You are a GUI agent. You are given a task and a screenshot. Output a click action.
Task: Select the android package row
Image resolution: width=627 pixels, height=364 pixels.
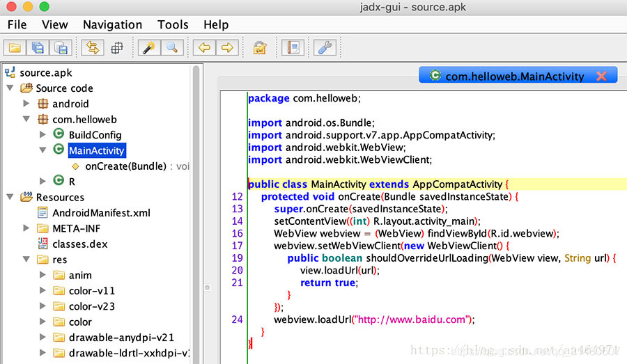pos(70,104)
